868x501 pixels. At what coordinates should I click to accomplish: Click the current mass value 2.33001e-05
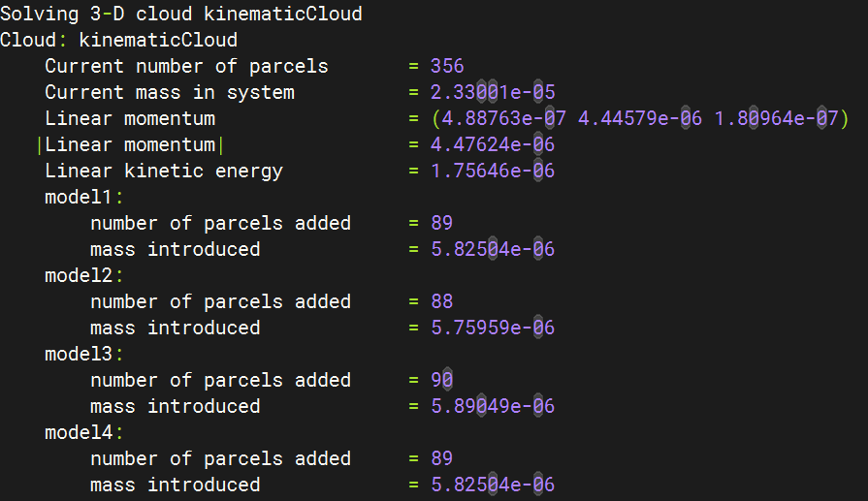click(x=493, y=93)
